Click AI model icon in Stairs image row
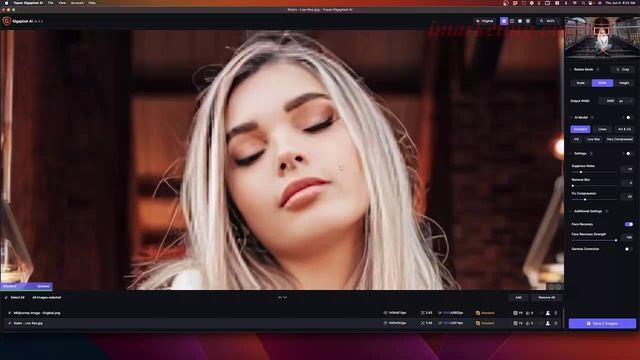 [x=478, y=323]
